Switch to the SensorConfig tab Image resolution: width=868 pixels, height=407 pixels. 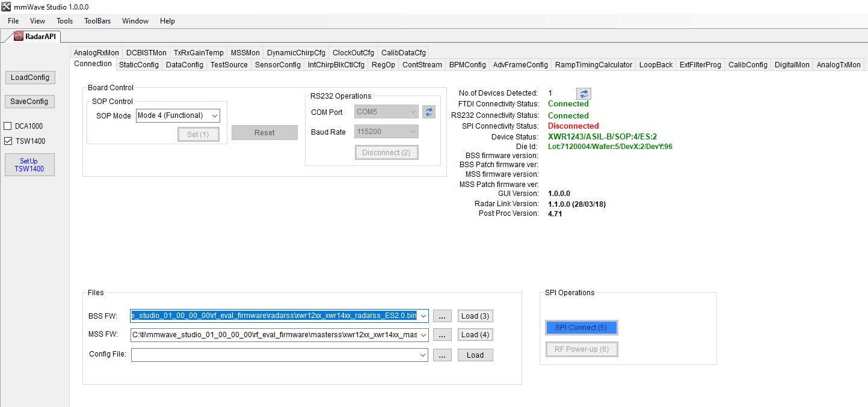[x=278, y=64]
